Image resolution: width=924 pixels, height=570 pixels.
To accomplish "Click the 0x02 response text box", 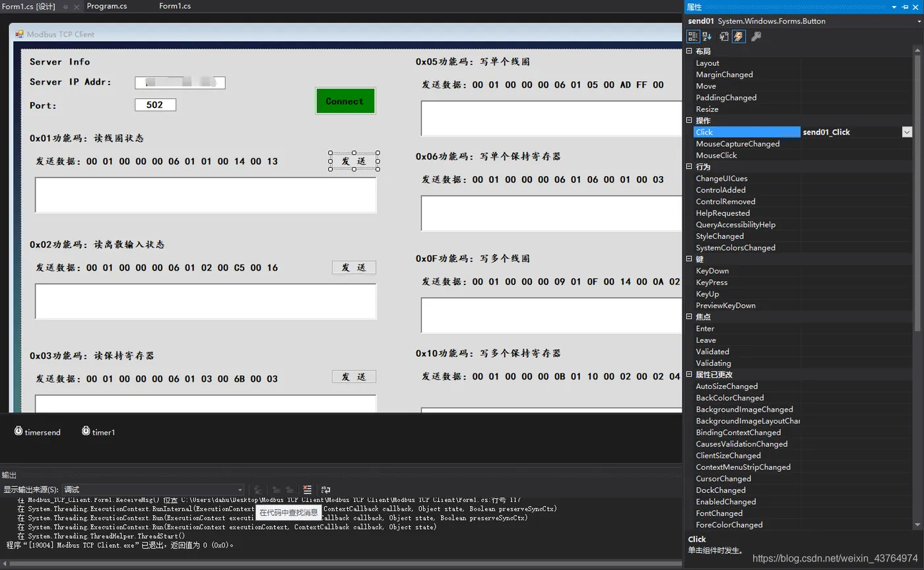I will coord(205,301).
